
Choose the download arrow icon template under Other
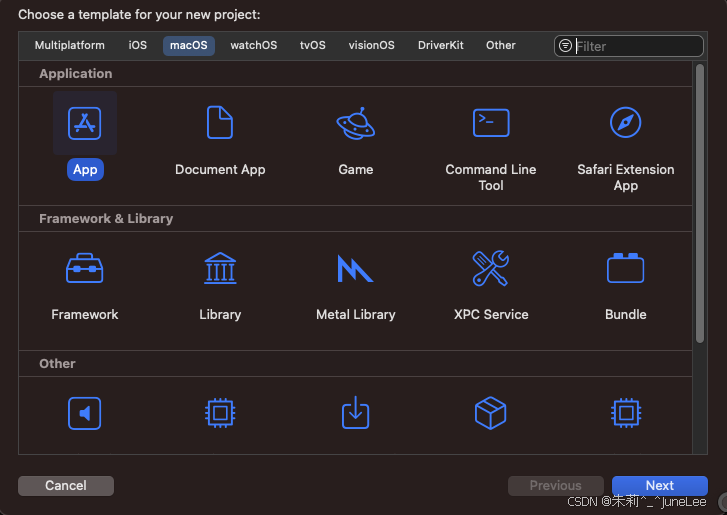click(x=356, y=413)
